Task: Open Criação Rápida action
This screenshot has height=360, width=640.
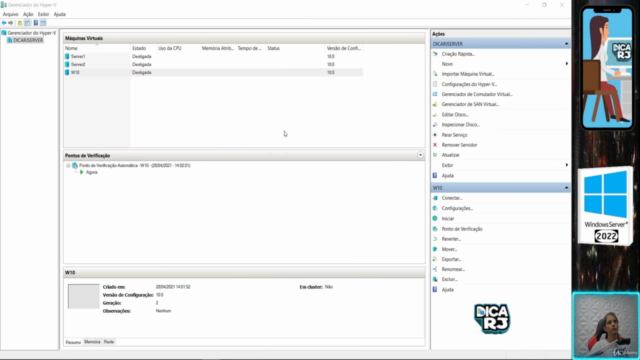Action: click(458, 54)
